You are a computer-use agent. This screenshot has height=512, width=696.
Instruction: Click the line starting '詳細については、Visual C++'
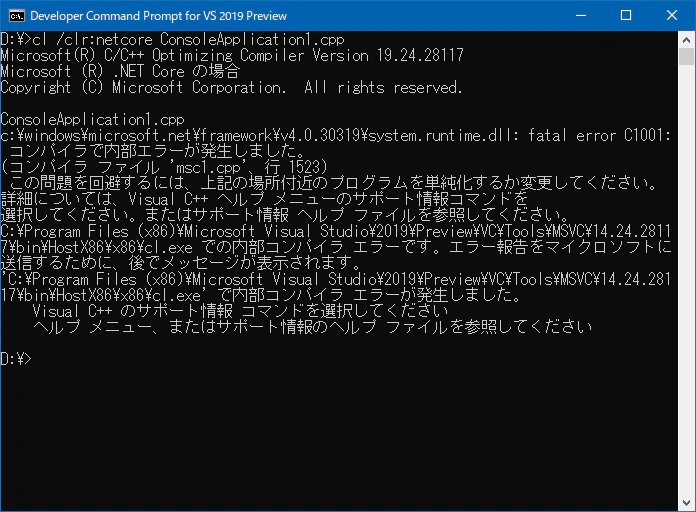pos(264,199)
